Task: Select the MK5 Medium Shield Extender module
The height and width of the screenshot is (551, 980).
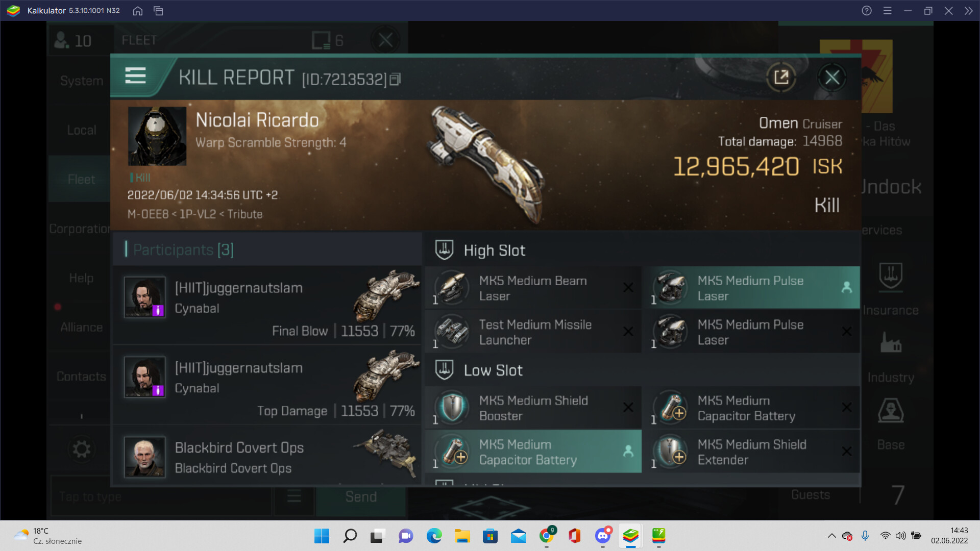Action: click(751, 452)
